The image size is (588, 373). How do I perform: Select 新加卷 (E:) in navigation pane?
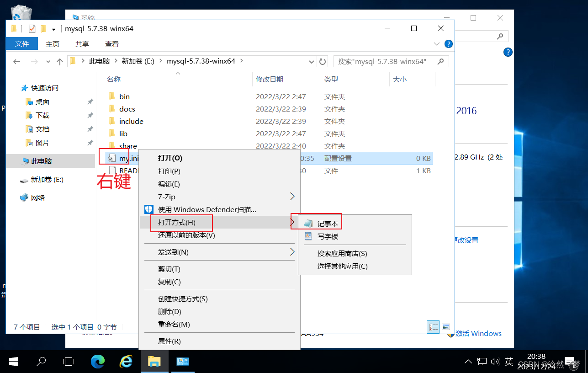point(47,180)
